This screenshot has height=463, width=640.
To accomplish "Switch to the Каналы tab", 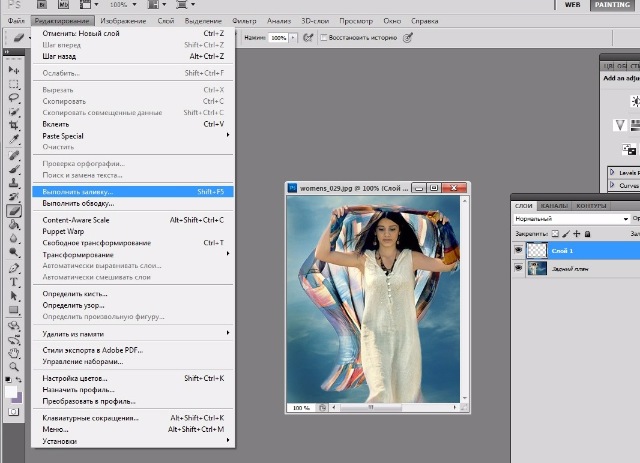I will coord(553,206).
